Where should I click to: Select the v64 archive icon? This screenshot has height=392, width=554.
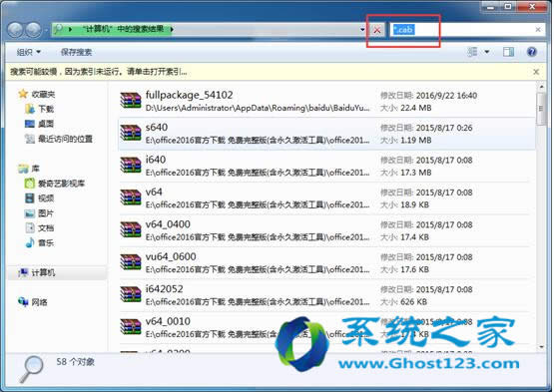pyautogui.click(x=131, y=197)
